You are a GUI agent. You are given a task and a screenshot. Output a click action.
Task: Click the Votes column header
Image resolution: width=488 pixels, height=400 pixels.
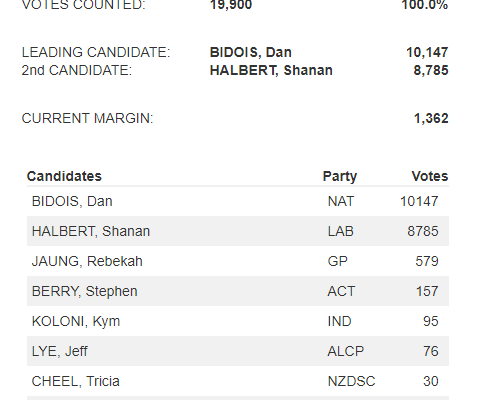coord(430,176)
